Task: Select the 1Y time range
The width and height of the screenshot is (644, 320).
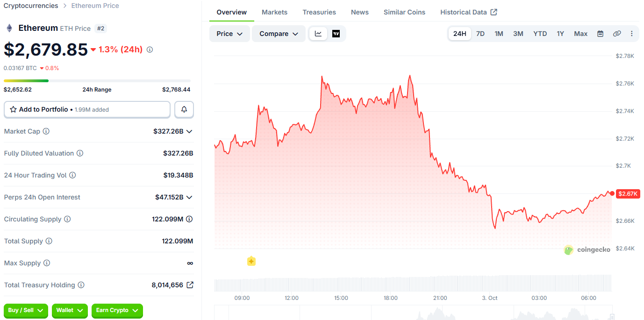Action: tap(560, 34)
